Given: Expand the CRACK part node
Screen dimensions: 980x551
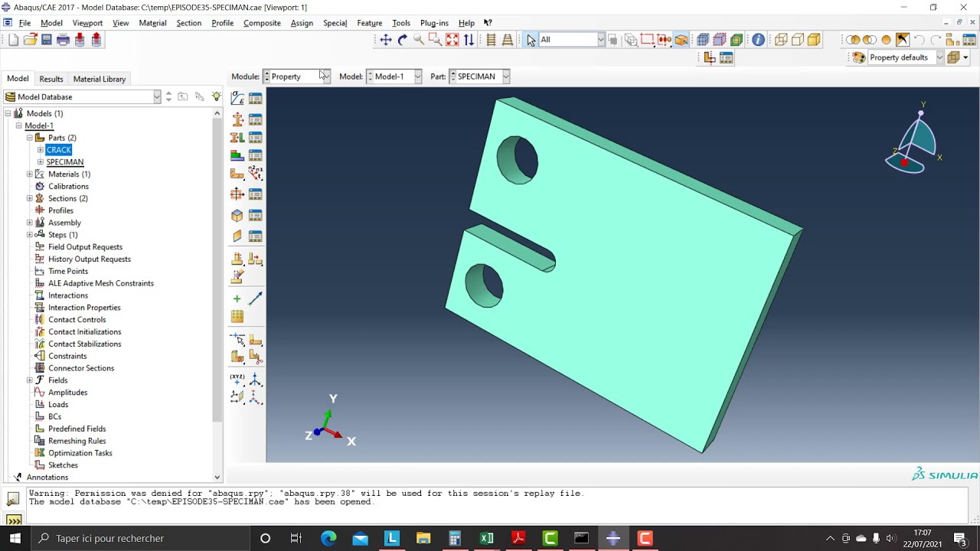Looking at the screenshot, I should tap(41, 150).
